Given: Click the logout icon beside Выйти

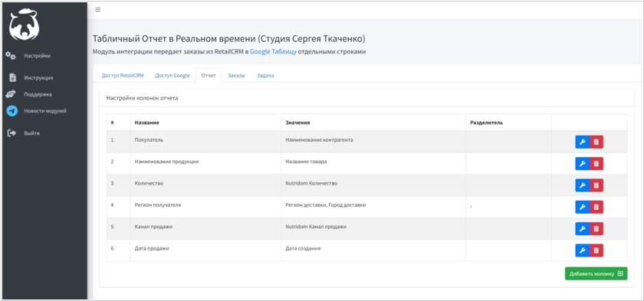Looking at the screenshot, I should 11,133.
